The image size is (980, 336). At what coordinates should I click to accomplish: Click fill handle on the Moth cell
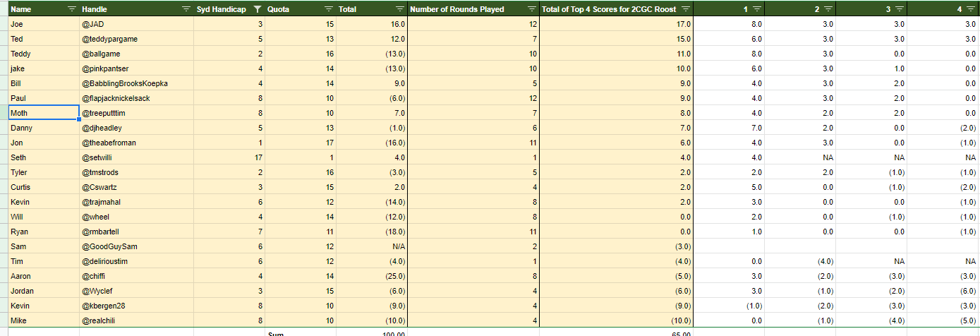pyautogui.click(x=79, y=120)
